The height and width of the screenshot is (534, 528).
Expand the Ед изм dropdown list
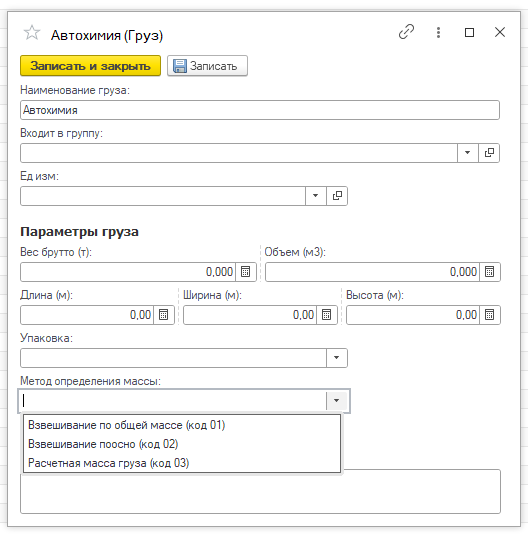315,196
